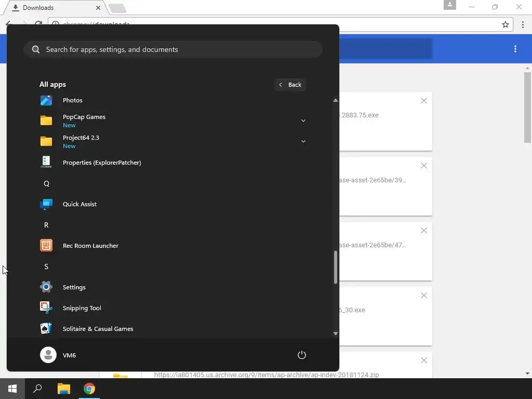Remove the _30.exe download entry

point(424,295)
